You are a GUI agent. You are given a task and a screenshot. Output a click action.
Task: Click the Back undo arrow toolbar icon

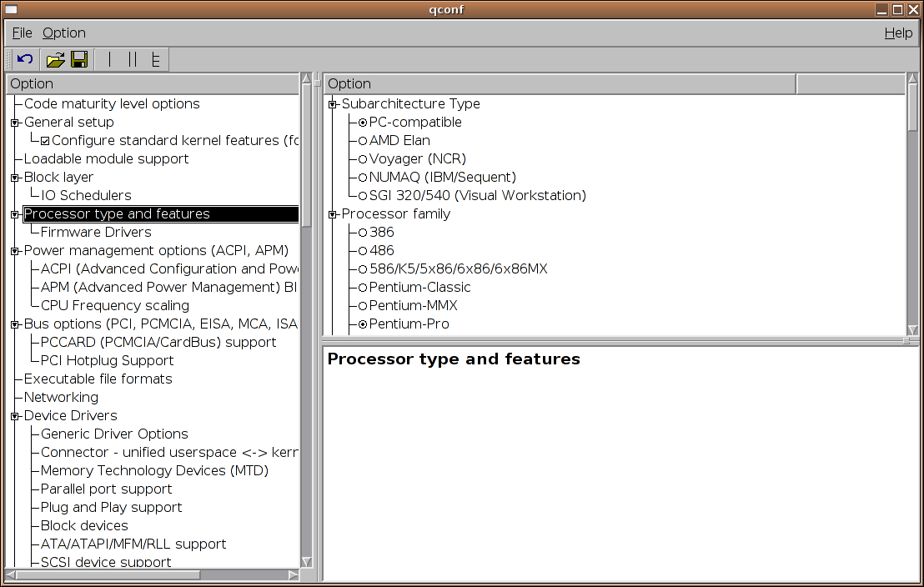pos(25,59)
